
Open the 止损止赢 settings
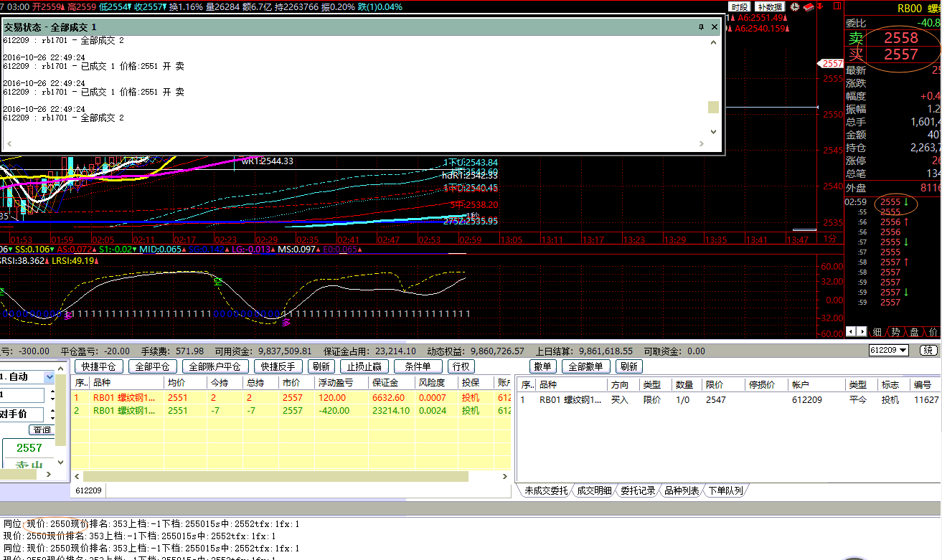pos(364,366)
